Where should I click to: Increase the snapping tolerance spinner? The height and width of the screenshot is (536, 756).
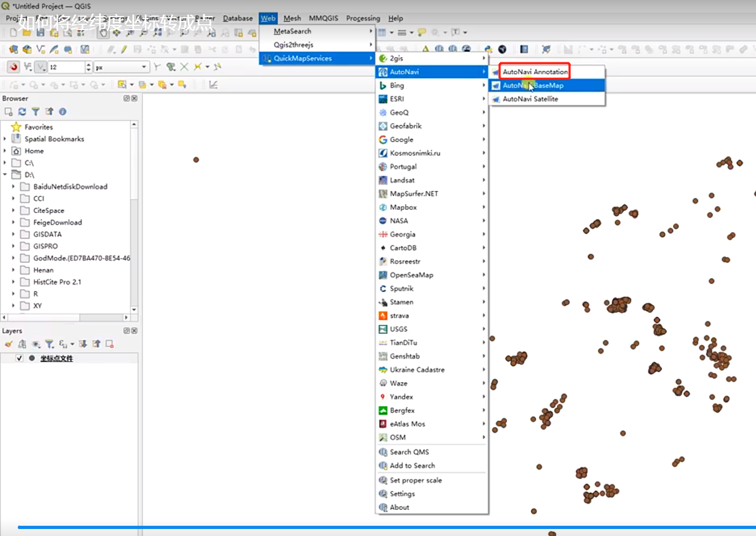(89, 65)
